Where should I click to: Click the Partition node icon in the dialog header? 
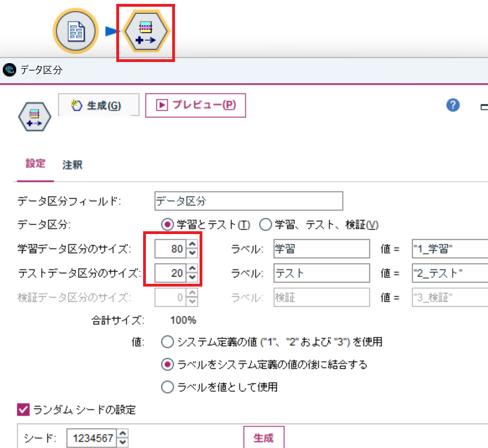35,116
